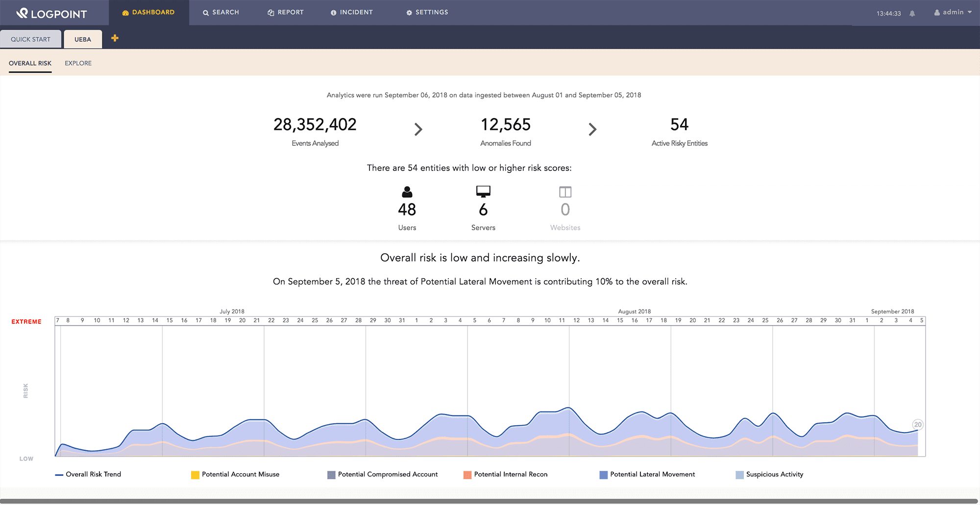Click the clock time 13:44:33
Image resolution: width=980 pixels, height=505 pixels.
click(x=888, y=13)
